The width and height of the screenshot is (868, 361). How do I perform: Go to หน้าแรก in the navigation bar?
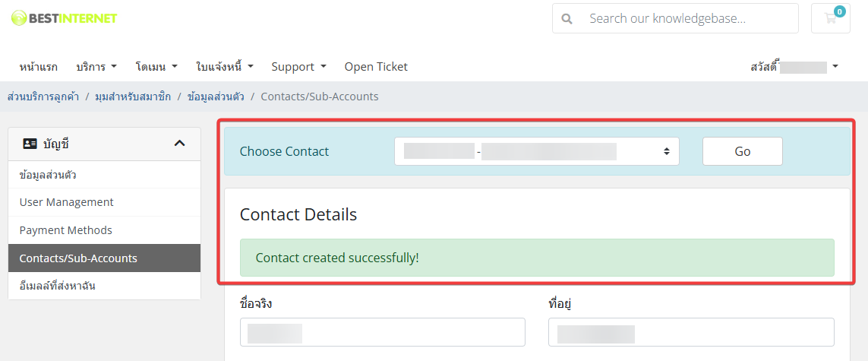coord(38,66)
